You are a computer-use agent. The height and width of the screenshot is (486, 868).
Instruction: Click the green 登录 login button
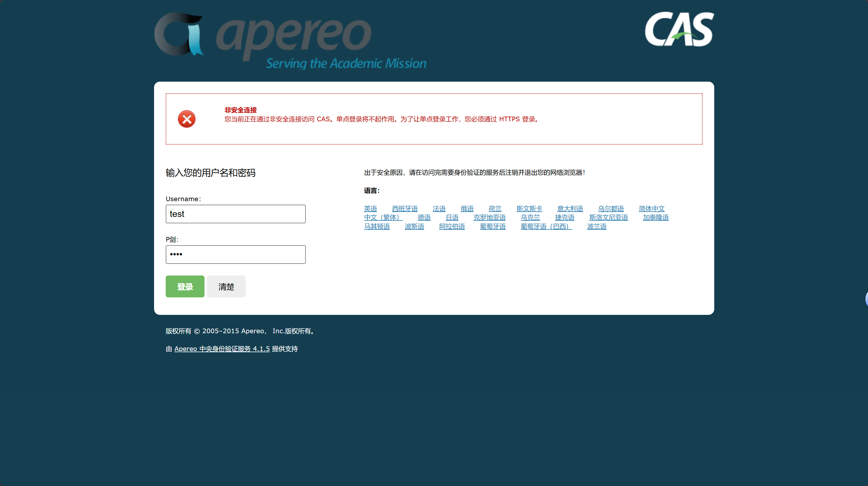pos(185,286)
